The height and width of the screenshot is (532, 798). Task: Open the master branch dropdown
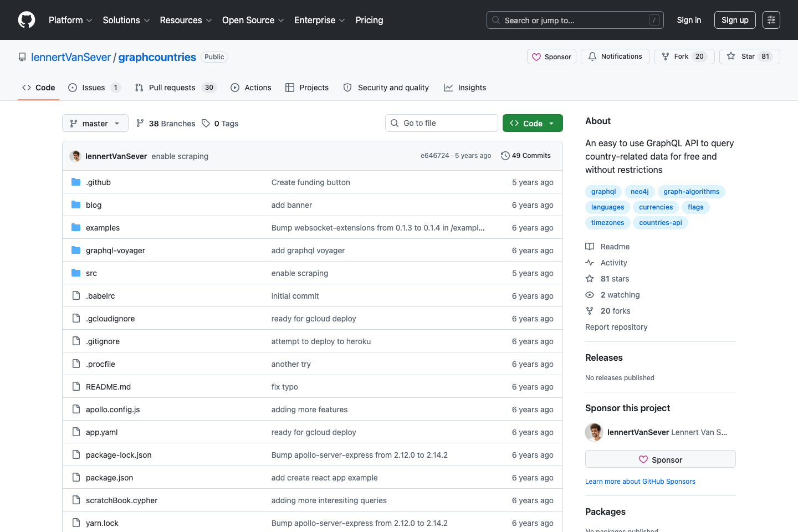(x=95, y=123)
